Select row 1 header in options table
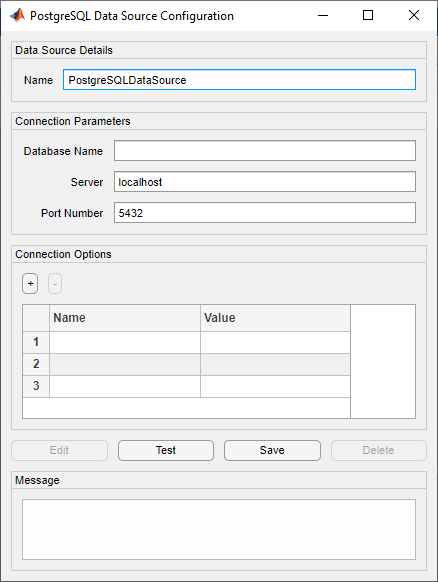The height and width of the screenshot is (582, 438). (x=36, y=342)
